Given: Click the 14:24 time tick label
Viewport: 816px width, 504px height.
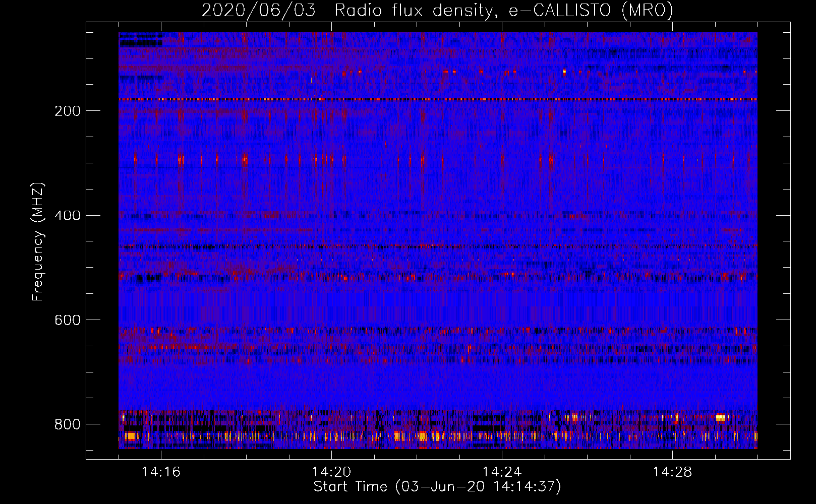Looking at the screenshot, I should pos(502,472).
